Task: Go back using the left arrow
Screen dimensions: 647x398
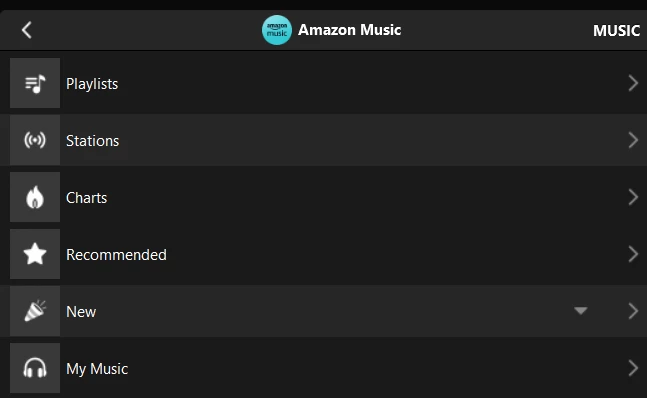Action: [x=27, y=30]
